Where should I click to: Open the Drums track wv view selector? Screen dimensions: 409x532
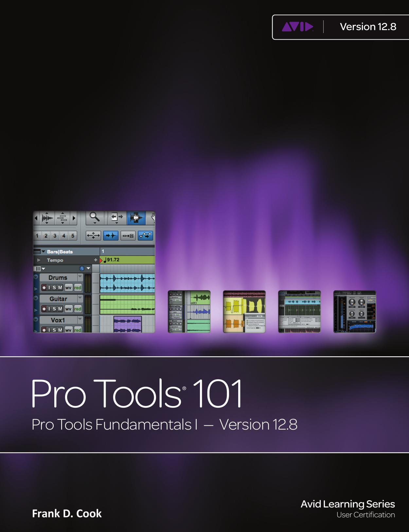pos(68,288)
